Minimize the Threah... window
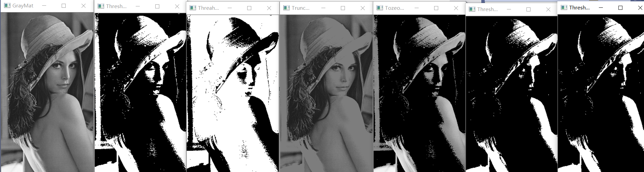644x172 pixels. pos(230,8)
